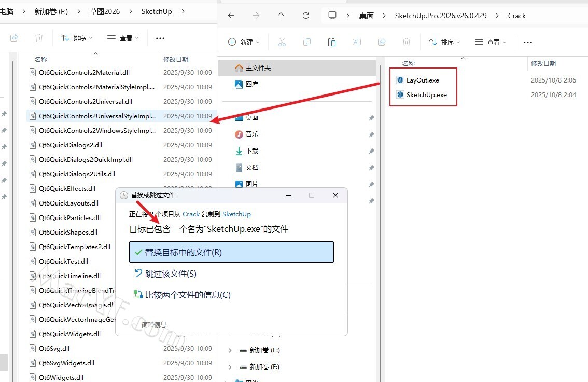Click the Paste clipboard icon

pos(332,42)
